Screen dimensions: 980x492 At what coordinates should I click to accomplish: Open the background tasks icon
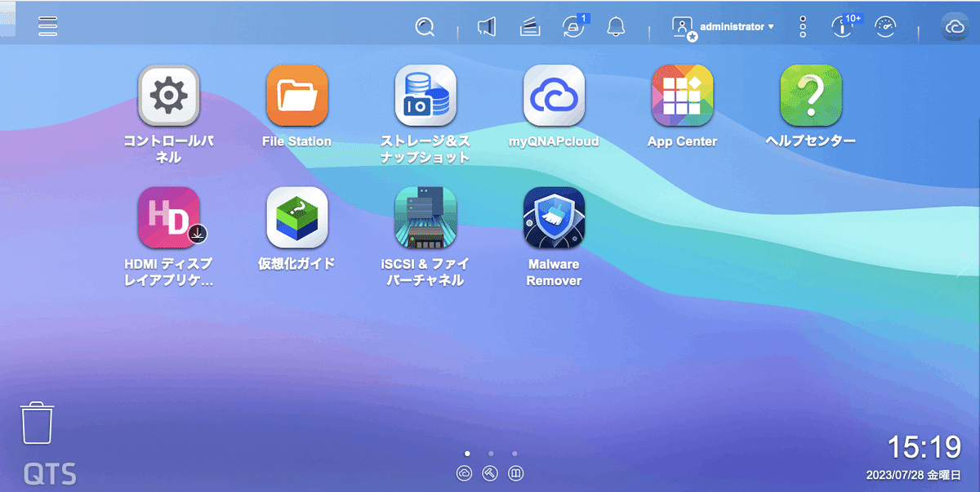(531, 27)
